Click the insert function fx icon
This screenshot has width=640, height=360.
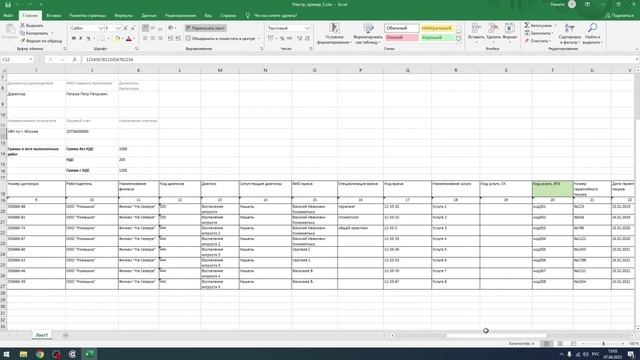pyautogui.click(x=74, y=60)
